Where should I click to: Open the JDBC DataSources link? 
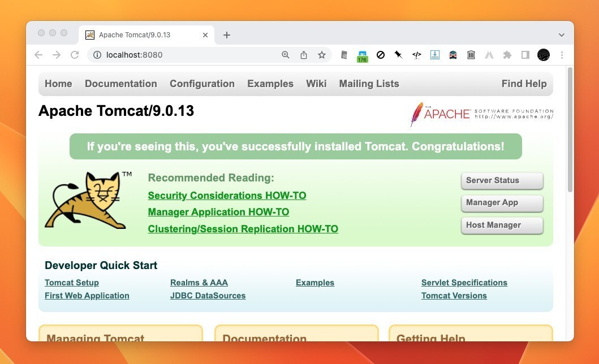click(x=208, y=296)
